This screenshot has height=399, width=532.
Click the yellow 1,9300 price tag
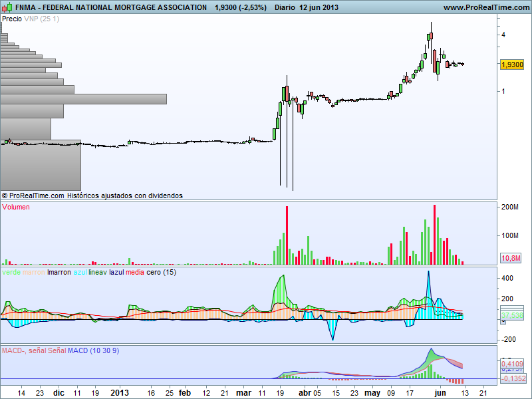point(512,64)
